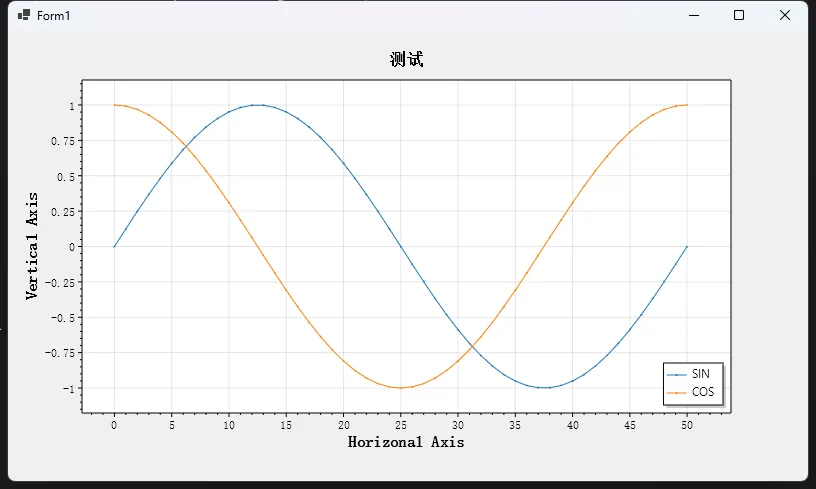Click the x-axis tick label 20
Screen dimensions: 816x489
[343, 425]
